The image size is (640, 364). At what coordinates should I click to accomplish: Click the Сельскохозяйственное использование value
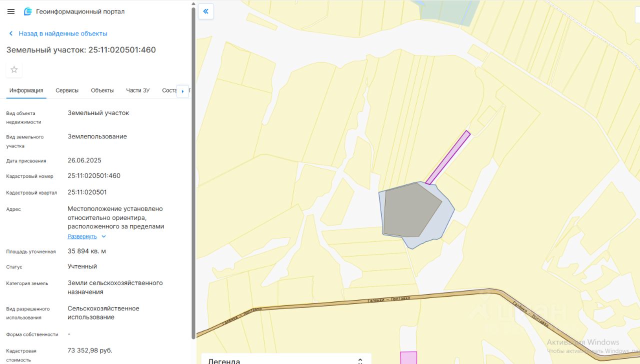pyautogui.click(x=103, y=312)
